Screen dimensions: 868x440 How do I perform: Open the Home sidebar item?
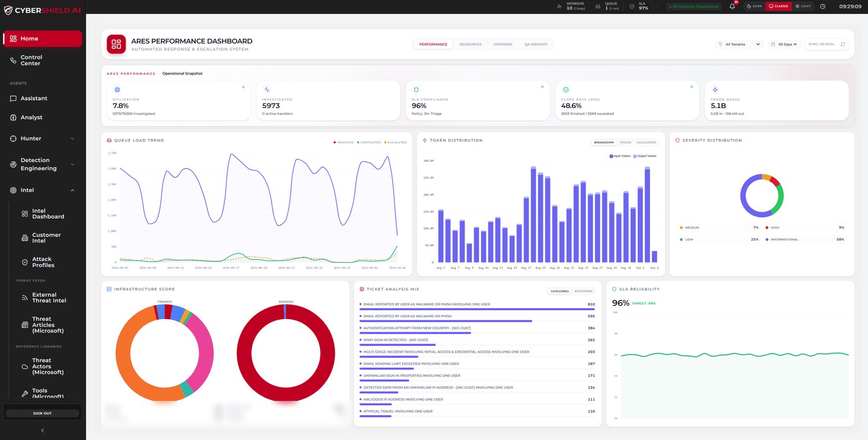pyautogui.click(x=42, y=39)
